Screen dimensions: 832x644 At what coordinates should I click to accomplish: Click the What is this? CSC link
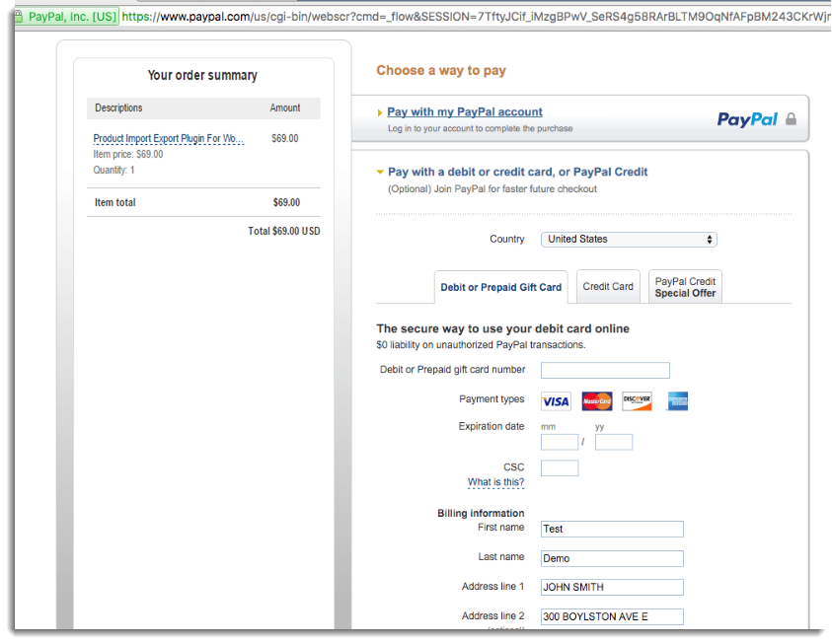[495, 482]
